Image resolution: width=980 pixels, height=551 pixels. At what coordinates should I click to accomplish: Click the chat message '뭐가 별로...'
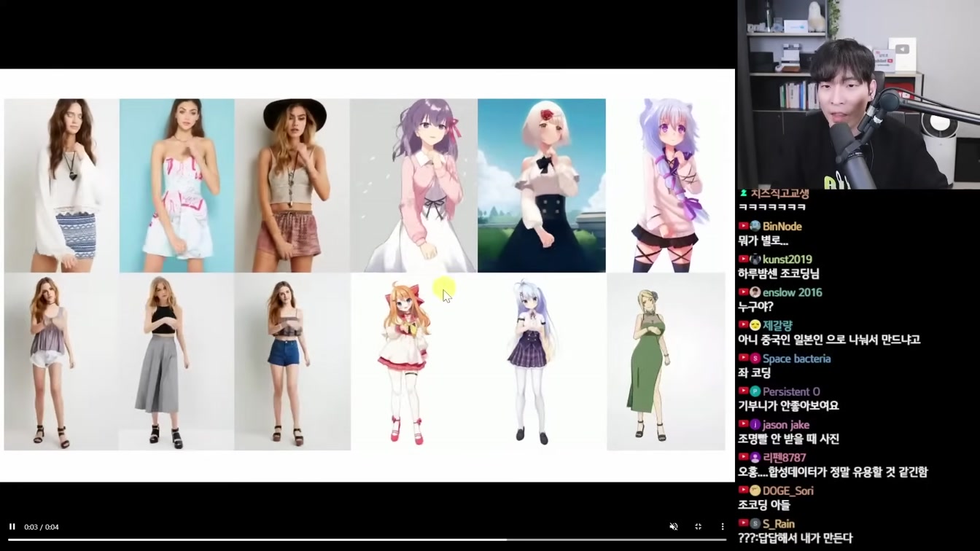pyautogui.click(x=763, y=241)
